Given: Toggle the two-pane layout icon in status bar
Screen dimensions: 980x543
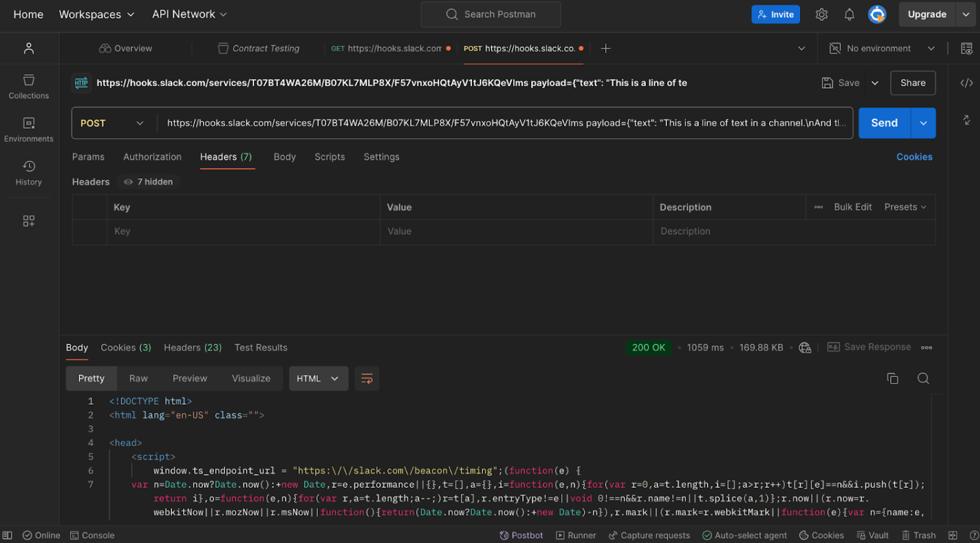Looking at the screenshot, I should tap(953, 535).
